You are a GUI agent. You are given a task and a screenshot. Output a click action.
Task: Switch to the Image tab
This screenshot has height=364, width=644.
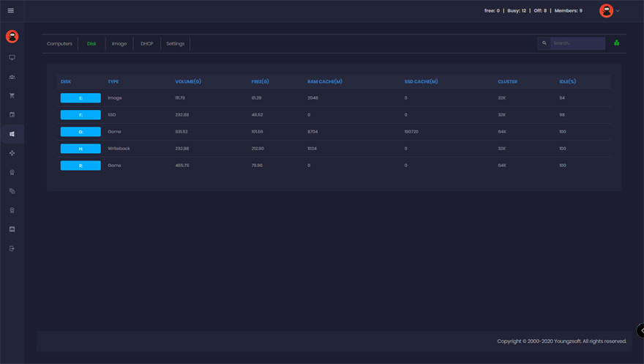[x=119, y=44]
